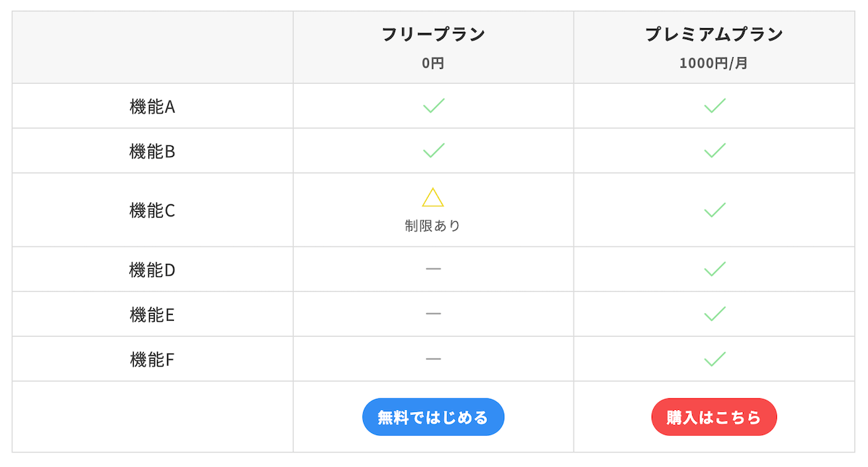
Task: Select the プレミアムプラン column header
Action: pyautogui.click(x=715, y=34)
